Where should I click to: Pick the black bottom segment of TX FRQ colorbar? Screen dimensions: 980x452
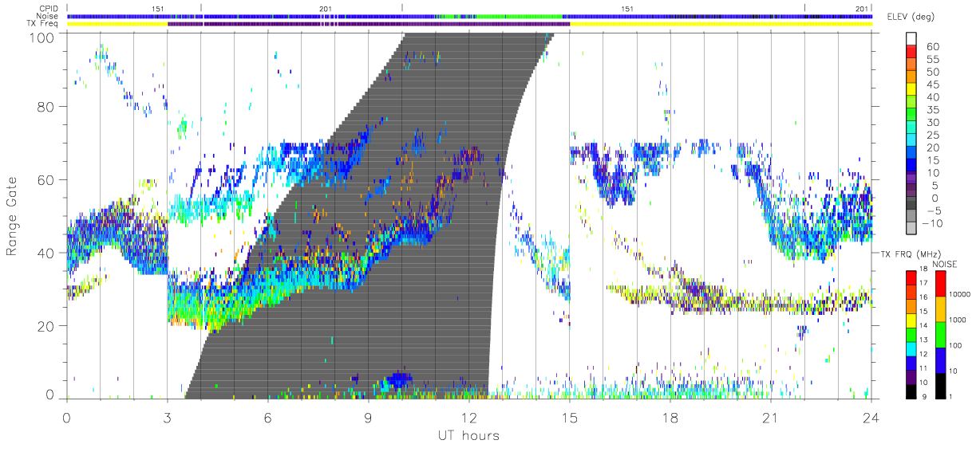pyautogui.click(x=911, y=391)
